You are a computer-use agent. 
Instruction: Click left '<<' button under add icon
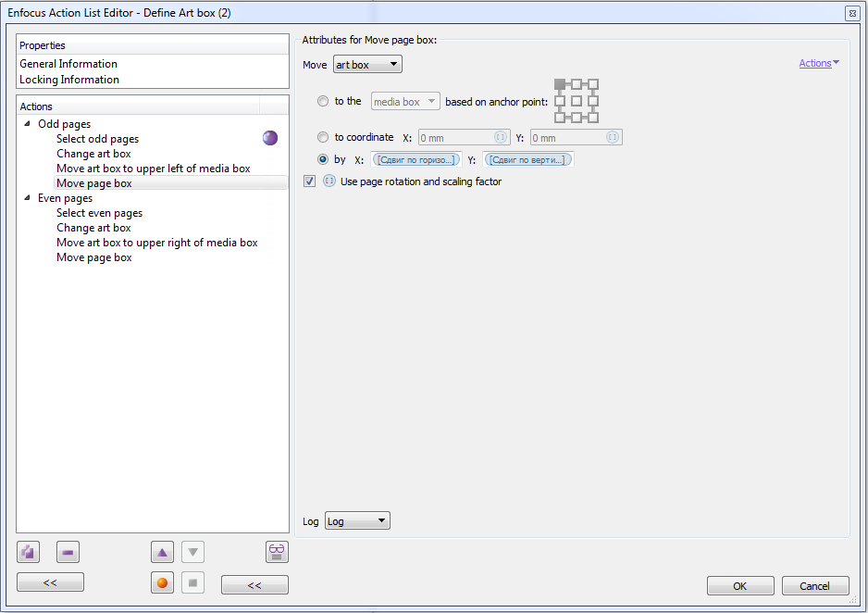(x=50, y=582)
